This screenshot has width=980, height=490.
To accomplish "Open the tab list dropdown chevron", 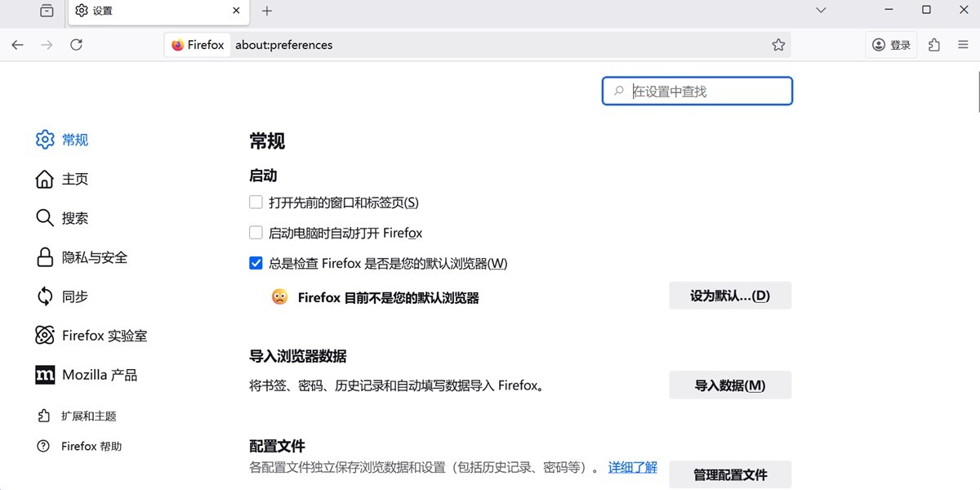I will (x=820, y=10).
